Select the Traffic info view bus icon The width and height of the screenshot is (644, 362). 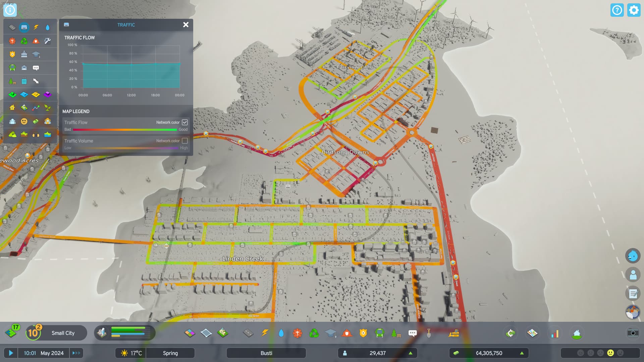[24, 27]
